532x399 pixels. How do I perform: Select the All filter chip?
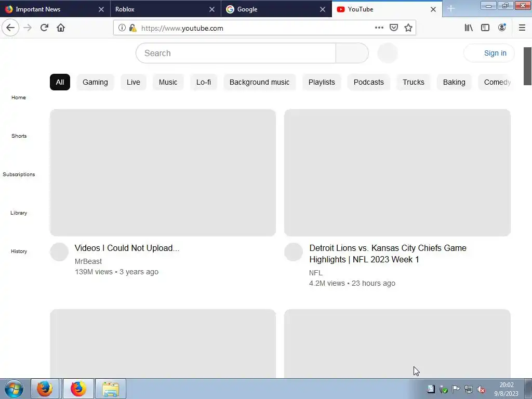tap(60, 82)
